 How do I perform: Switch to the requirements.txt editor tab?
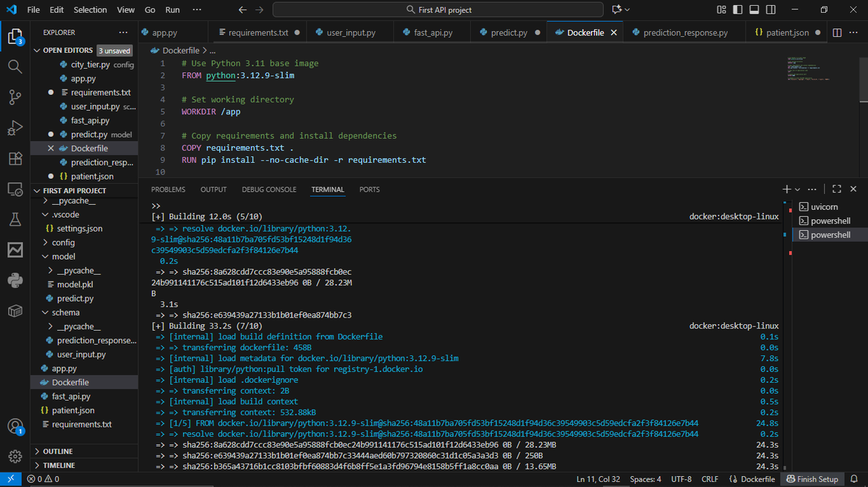(x=258, y=33)
